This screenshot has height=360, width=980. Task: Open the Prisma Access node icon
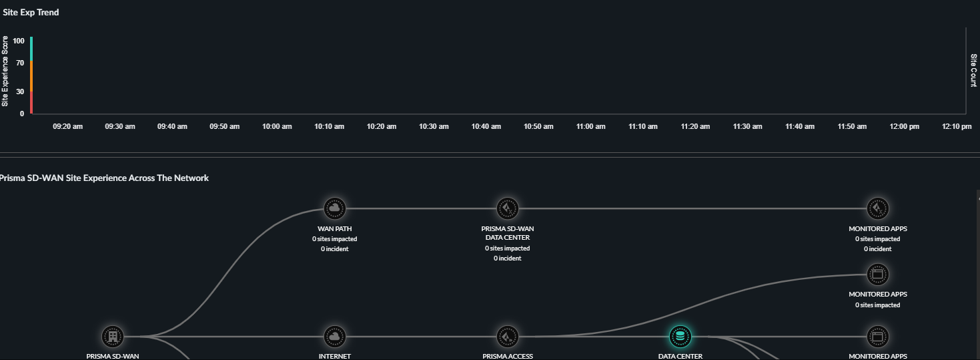(507, 337)
